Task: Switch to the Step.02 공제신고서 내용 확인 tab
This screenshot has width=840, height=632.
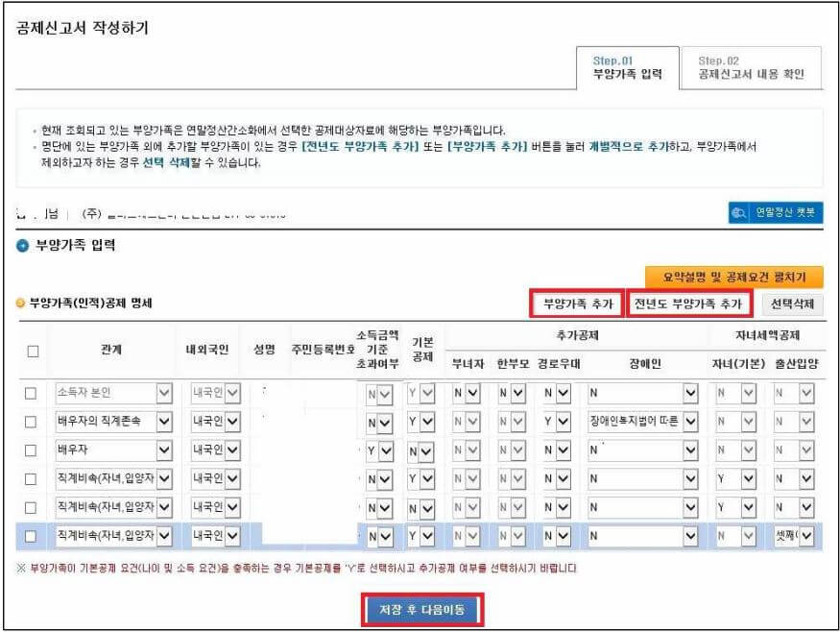Action: pyautogui.click(x=751, y=65)
